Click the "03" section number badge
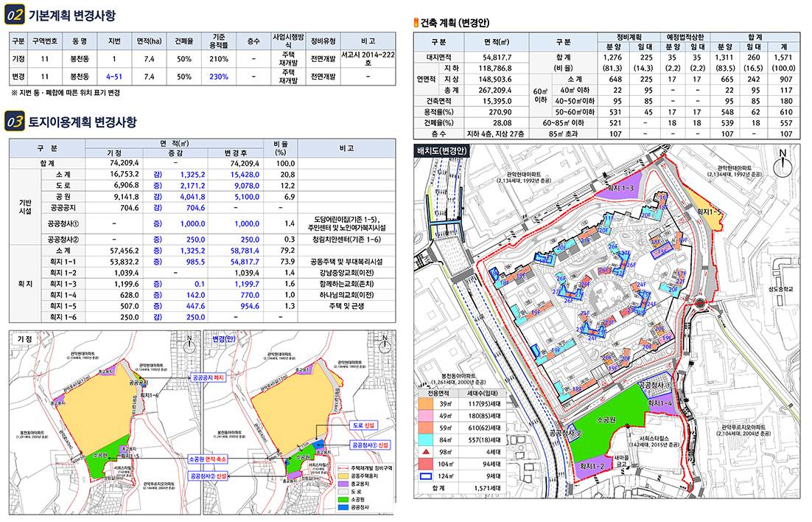The width and height of the screenshot is (812, 522). click(14, 122)
